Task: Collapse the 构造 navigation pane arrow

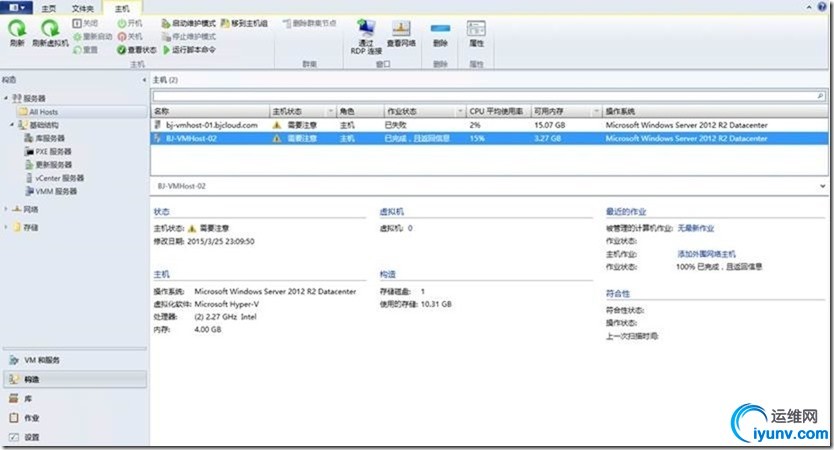Action: (144, 80)
